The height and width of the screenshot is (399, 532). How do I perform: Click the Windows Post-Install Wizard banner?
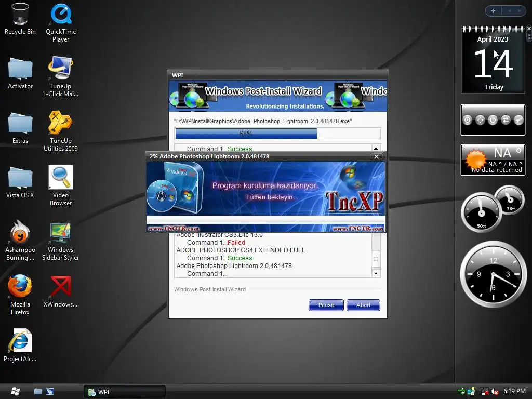click(x=278, y=96)
